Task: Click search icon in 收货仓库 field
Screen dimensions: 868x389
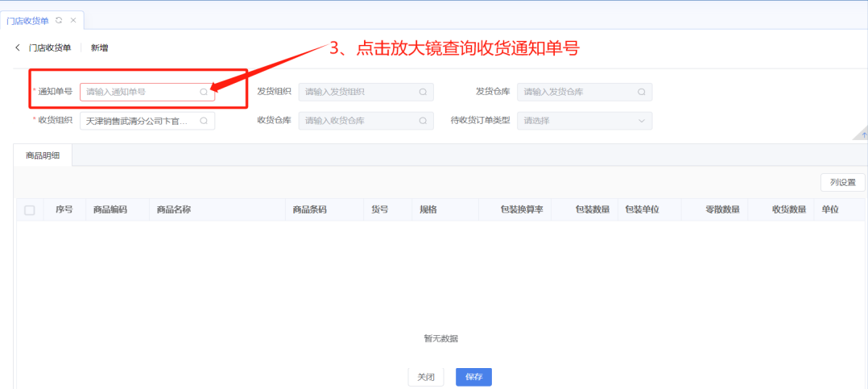Action: [423, 121]
